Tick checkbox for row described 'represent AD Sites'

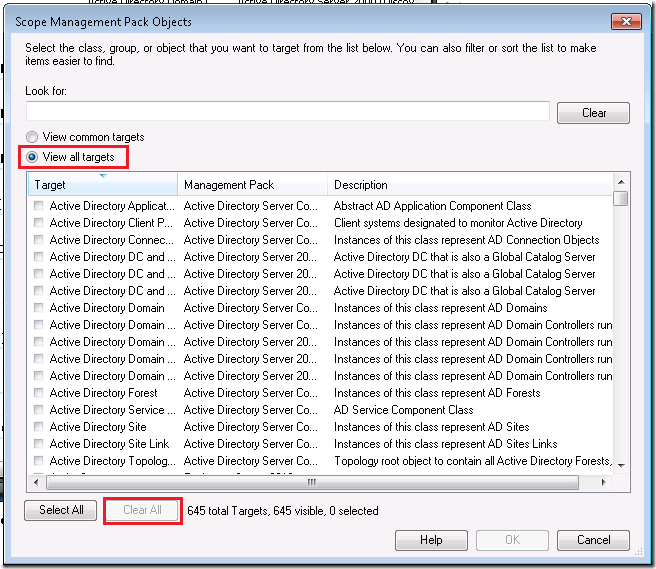click(38, 426)
